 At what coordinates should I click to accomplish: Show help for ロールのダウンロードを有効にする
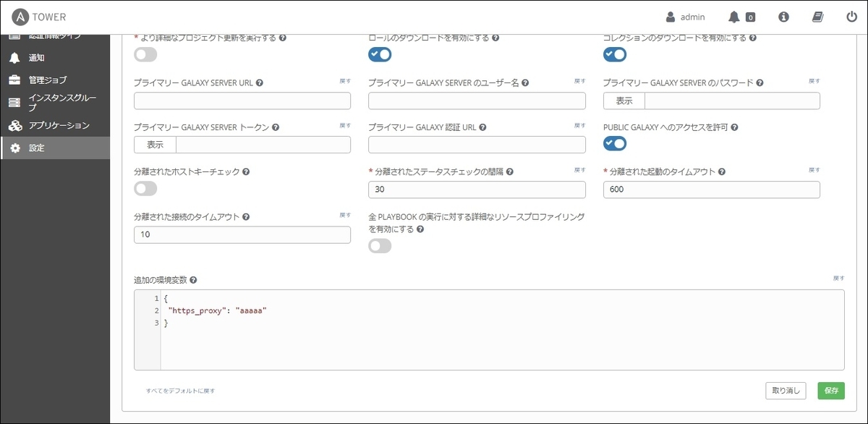[x=495, y=38]
